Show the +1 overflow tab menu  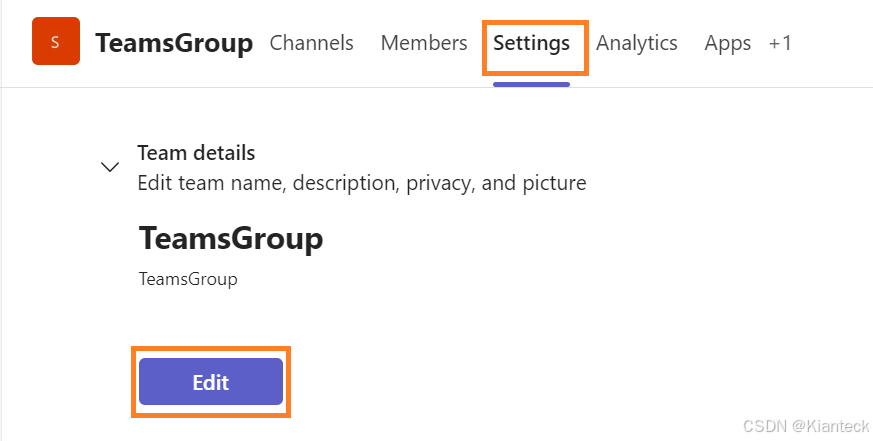pos(780,43)
